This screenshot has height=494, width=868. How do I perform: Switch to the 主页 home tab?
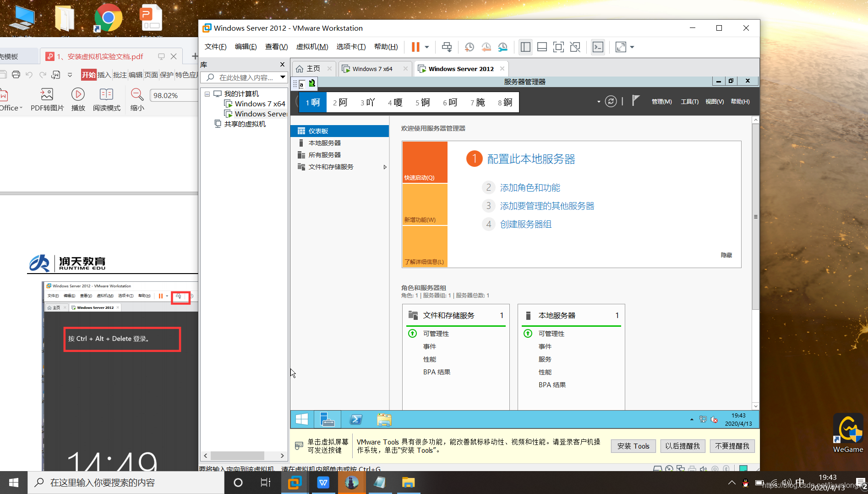click(x=313, y=69)
